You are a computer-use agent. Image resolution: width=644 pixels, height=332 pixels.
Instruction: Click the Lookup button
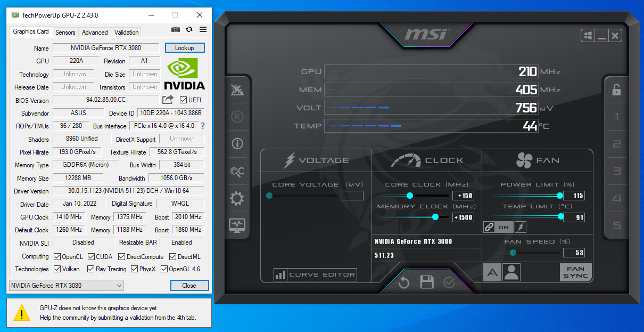(x=185, y=48)
